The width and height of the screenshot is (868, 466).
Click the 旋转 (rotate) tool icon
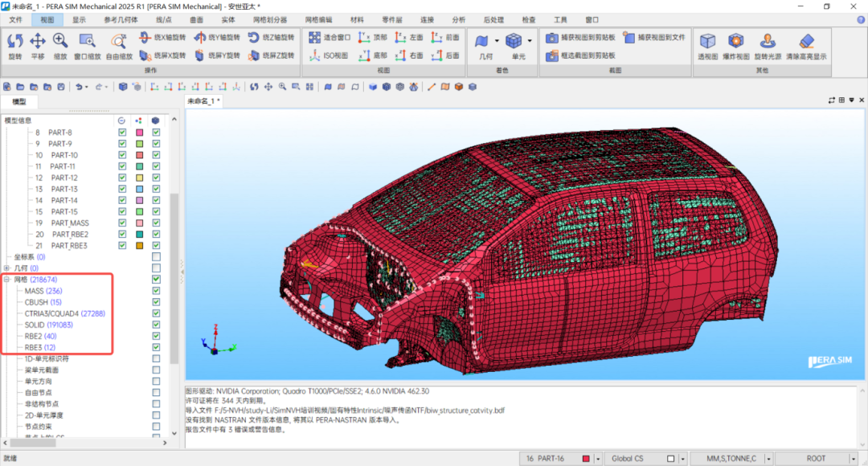pyautogui.click(x=14, y=41)
